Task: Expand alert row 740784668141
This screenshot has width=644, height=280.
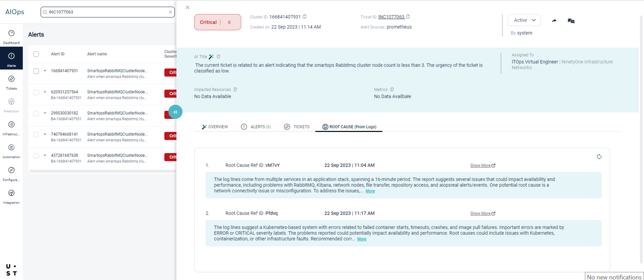Action: [45, 134]
